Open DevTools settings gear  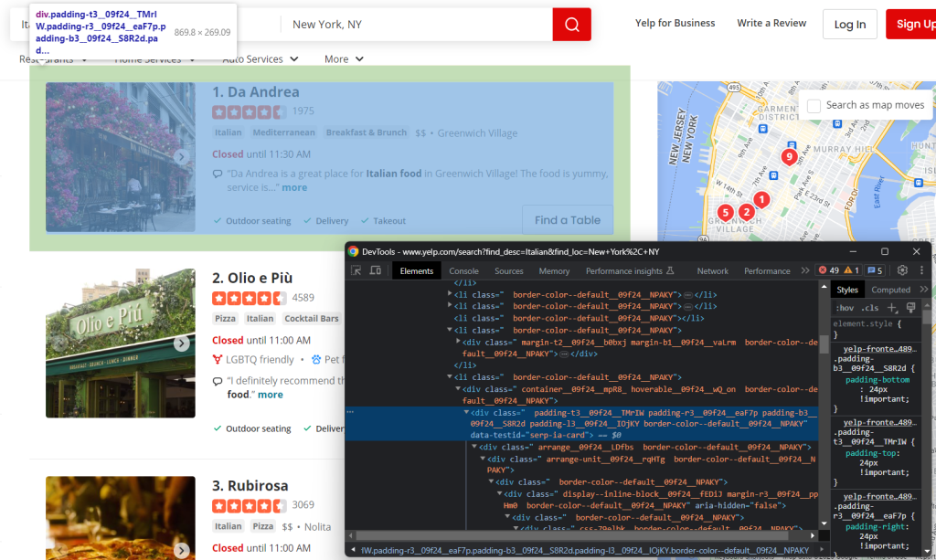pyautogui.click(x=902, y=270)
